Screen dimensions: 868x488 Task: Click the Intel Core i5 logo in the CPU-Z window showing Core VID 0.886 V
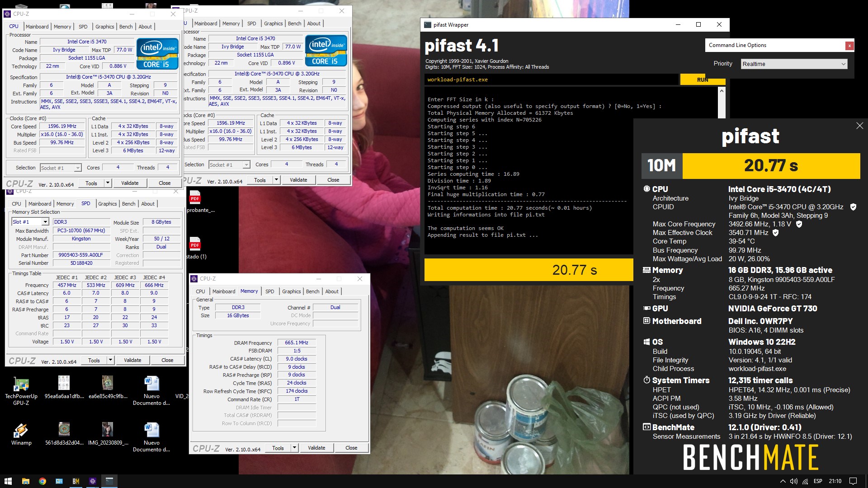coord(157,54)
